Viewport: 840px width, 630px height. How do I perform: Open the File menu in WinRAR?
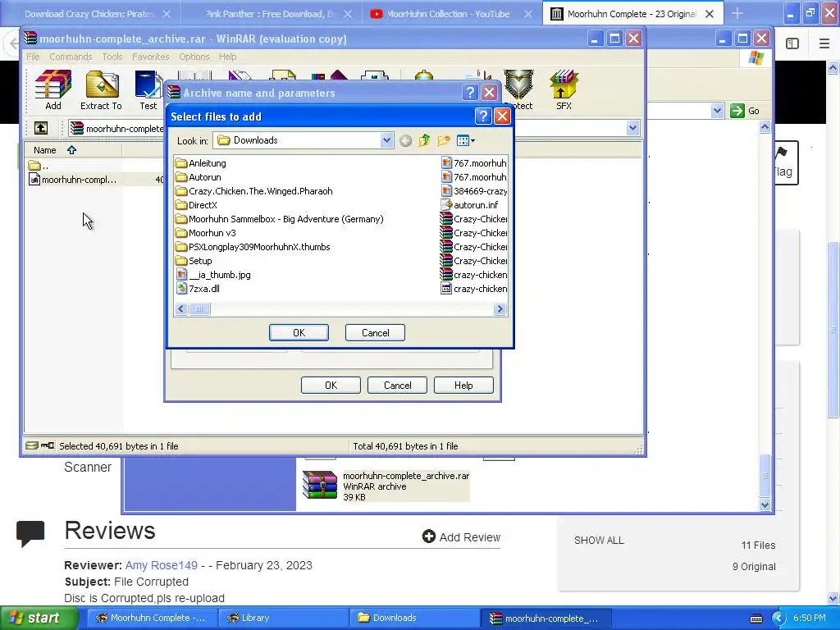click(33, 57)
